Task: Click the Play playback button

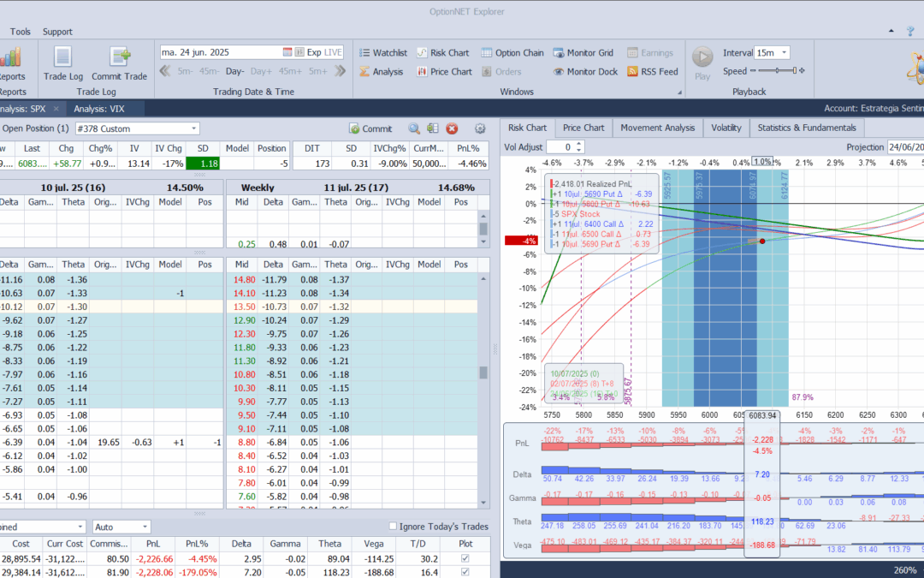Action: click(702, 57)
